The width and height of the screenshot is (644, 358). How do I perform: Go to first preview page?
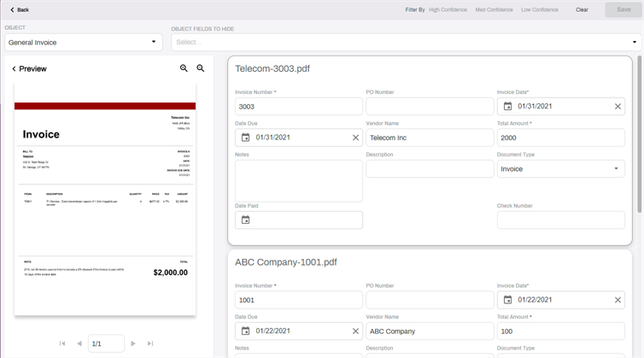[62, 343]
